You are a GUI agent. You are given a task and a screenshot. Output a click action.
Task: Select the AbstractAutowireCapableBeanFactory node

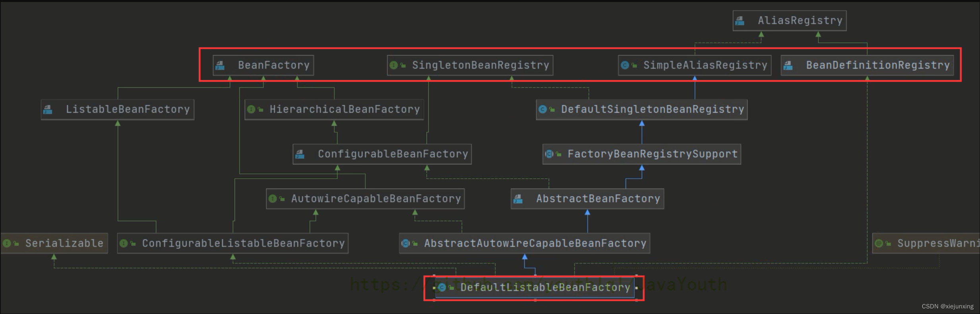click(525, 243)
